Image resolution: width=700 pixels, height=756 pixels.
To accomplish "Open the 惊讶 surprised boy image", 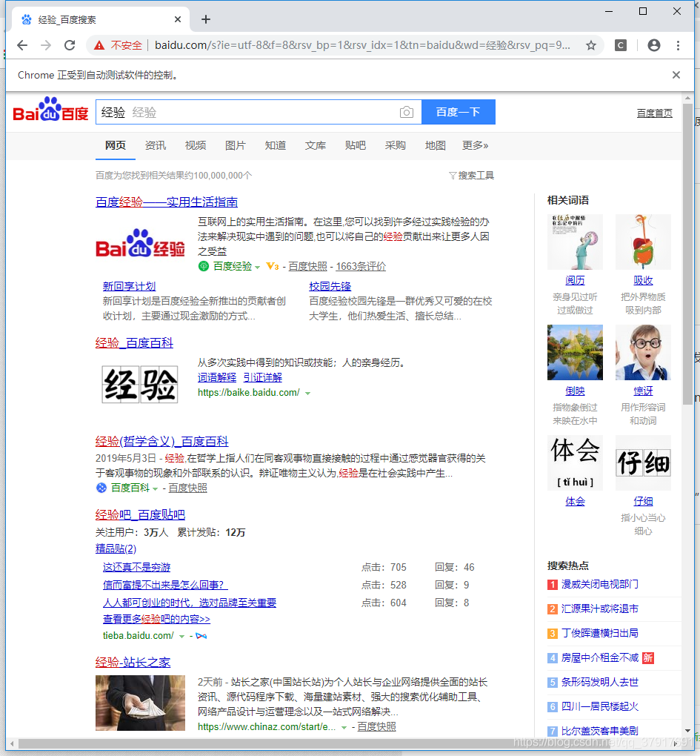I will 643,352.
